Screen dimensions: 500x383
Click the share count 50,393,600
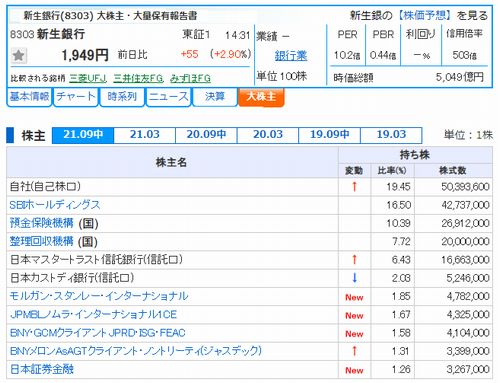click(x=465, y=187)
